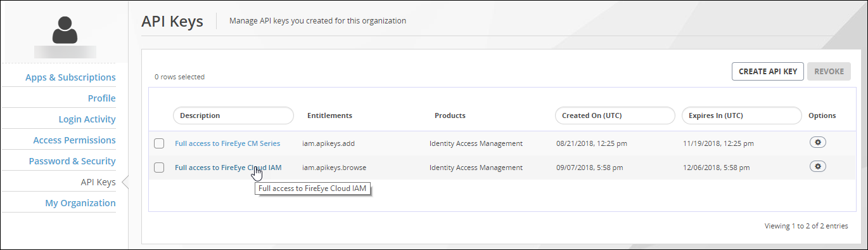Click the Products column header
Screen dimensions: 868x250
coord(450,115)
